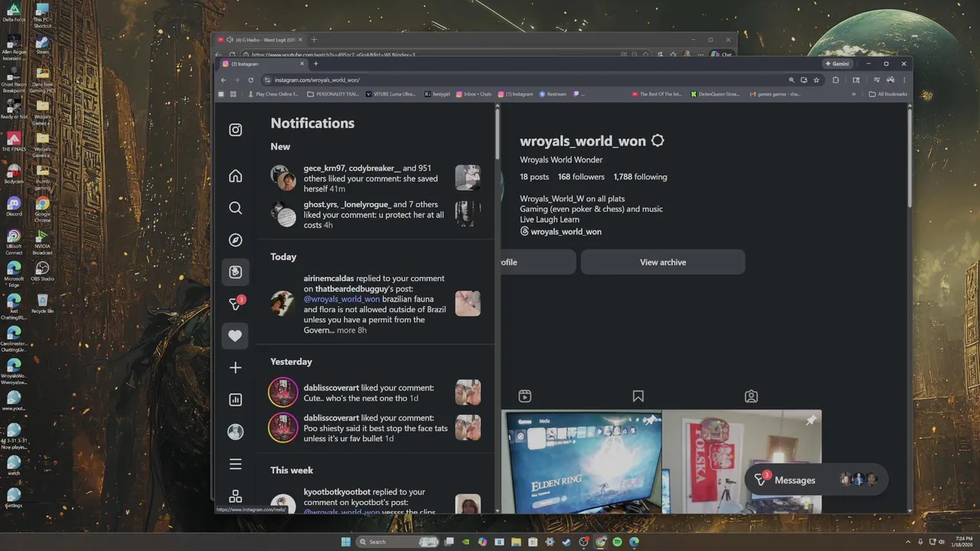The width and height of the screenshot is (980, 551).
Task: Click the Instagram page vertical scrollbar
Action: tap(910, 157)
